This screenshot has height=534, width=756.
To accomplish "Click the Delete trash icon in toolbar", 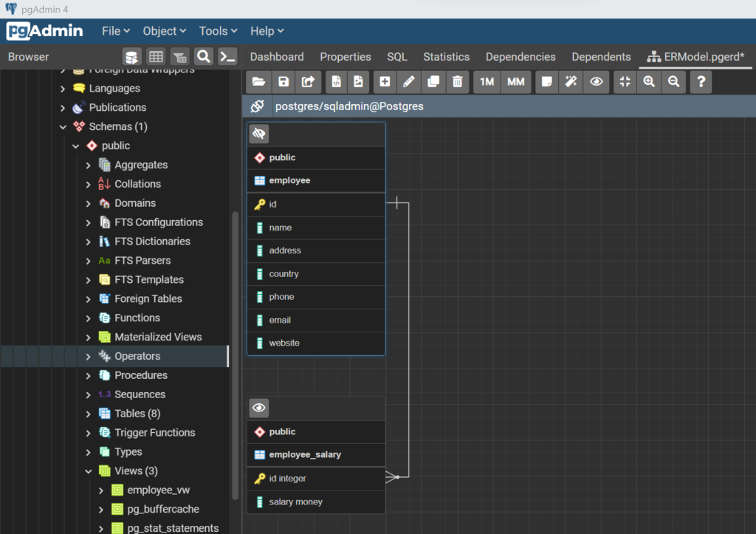I will (457, 82).
